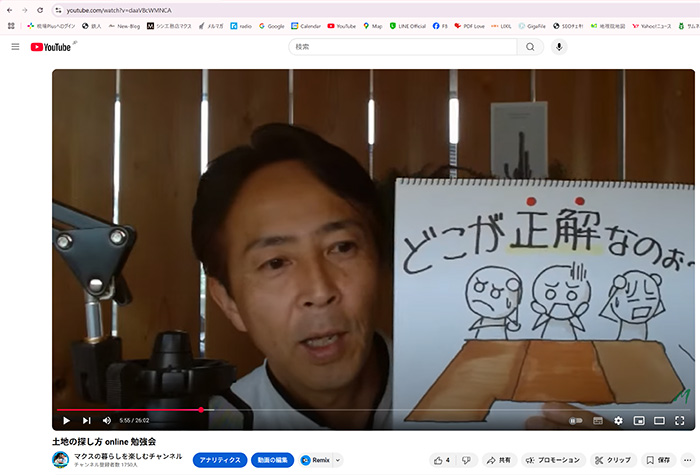Enter fullscreen mode
The height and width of the screenshot is (475, 700).
click(x=679, y=421)
